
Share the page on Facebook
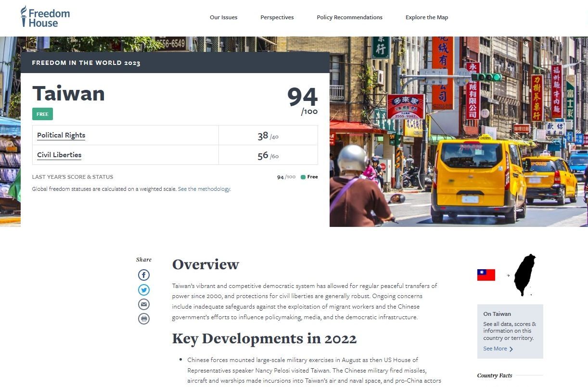[x=144, y=275]
